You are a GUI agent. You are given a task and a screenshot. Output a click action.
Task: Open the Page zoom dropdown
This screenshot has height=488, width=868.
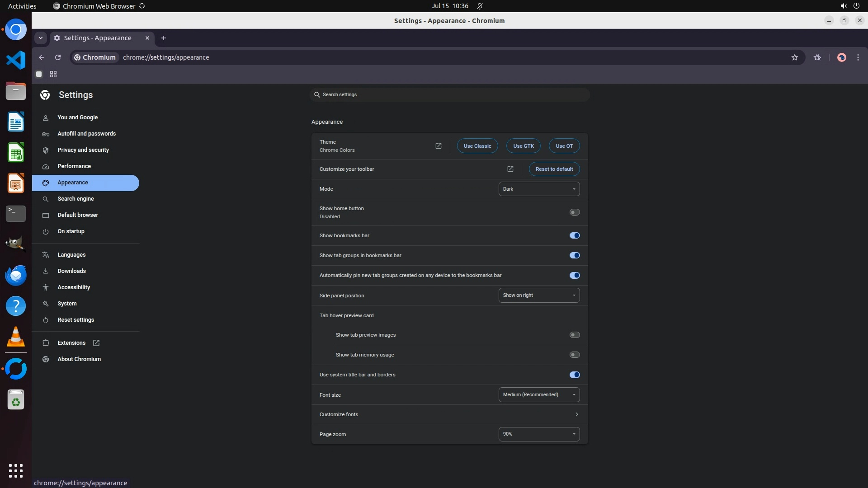(x=538, y=434)
